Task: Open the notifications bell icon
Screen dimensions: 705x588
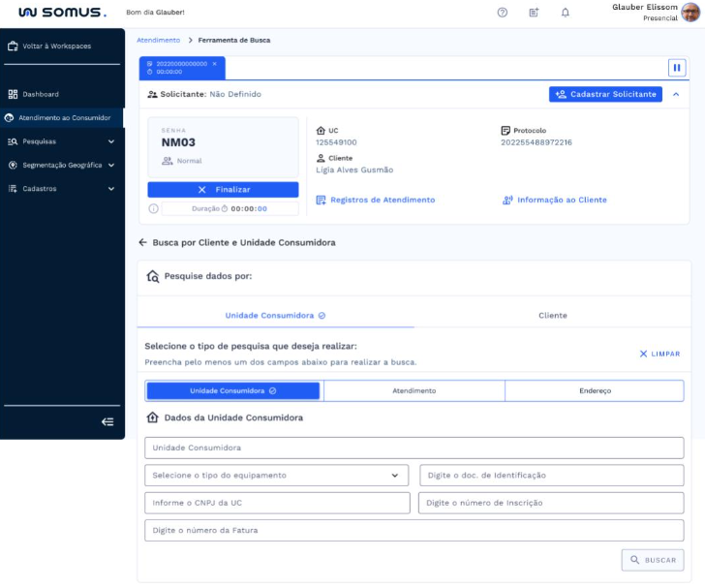Action: 566,13
